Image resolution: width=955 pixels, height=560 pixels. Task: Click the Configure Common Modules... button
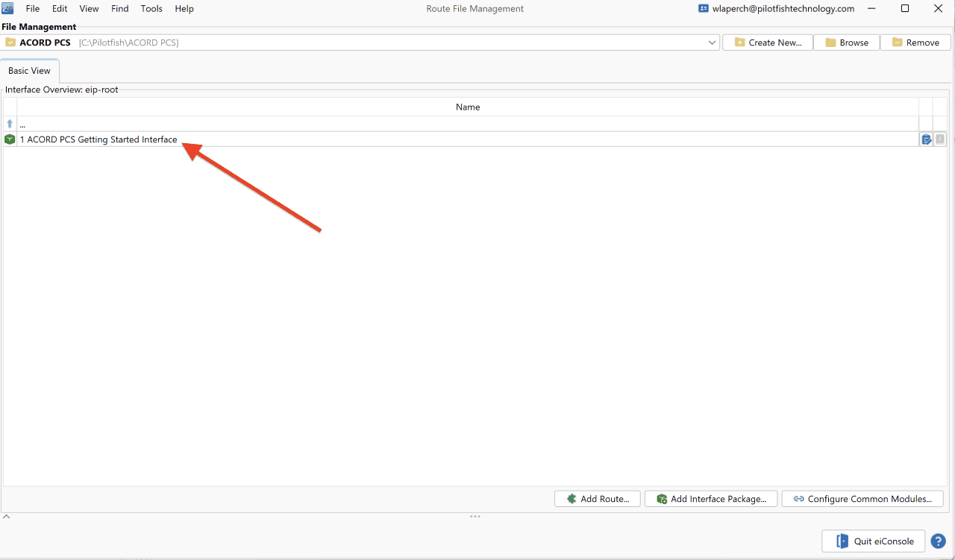tap(862, 499)
